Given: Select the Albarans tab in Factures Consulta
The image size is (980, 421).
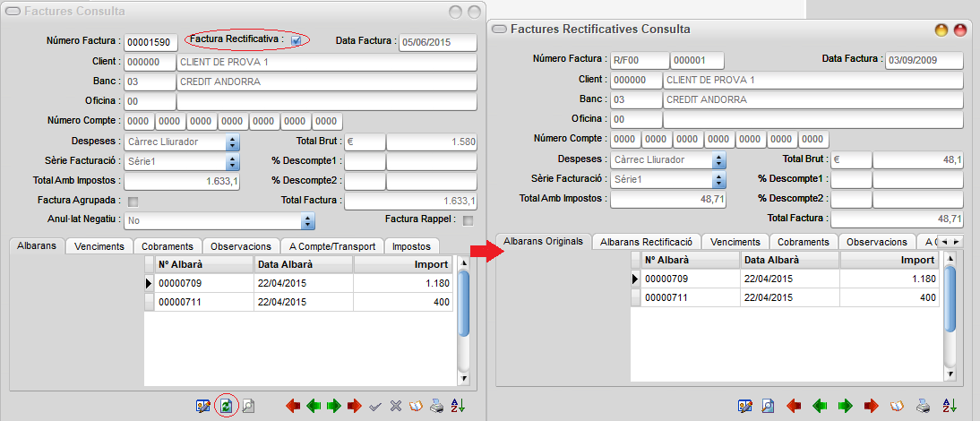Looking at the screenshot, I should (x=38, y=245).
